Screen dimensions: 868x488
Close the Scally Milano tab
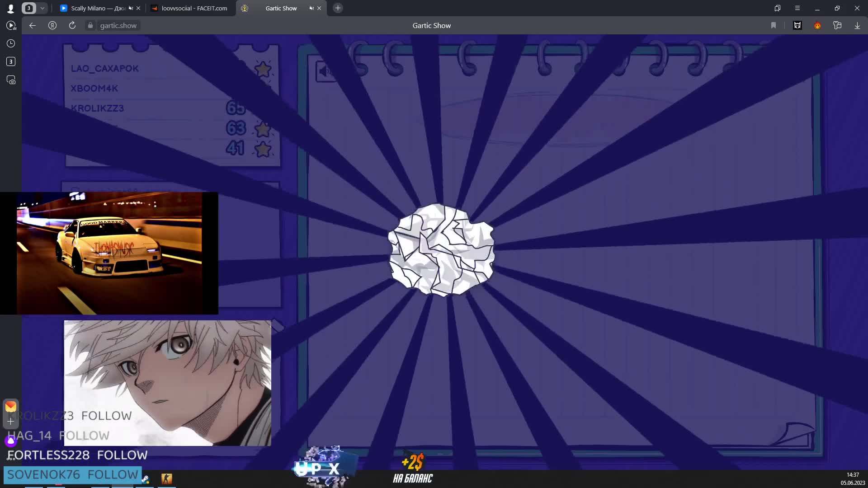(x=138, y=8)
